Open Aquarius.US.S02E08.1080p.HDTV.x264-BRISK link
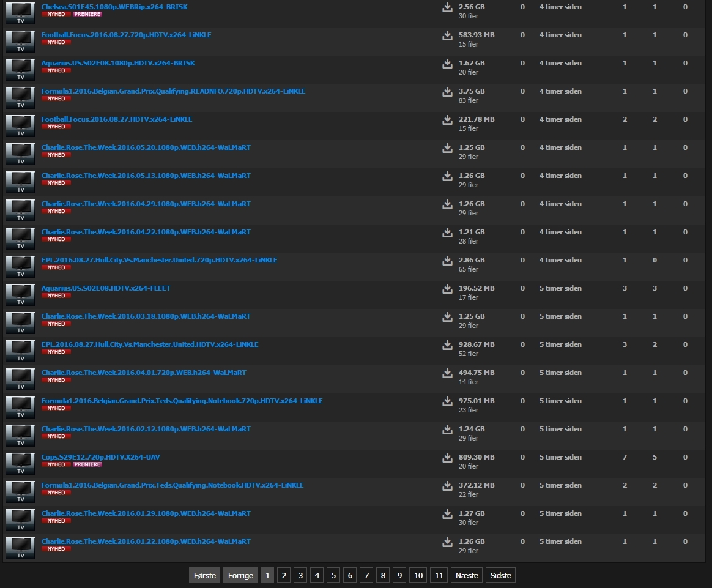Image resolution: width=712 pixels, height=588 pixels. pos(118,63)
